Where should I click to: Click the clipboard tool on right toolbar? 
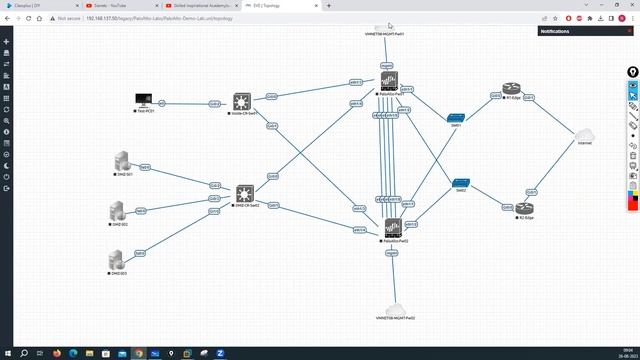coord(633,185)
